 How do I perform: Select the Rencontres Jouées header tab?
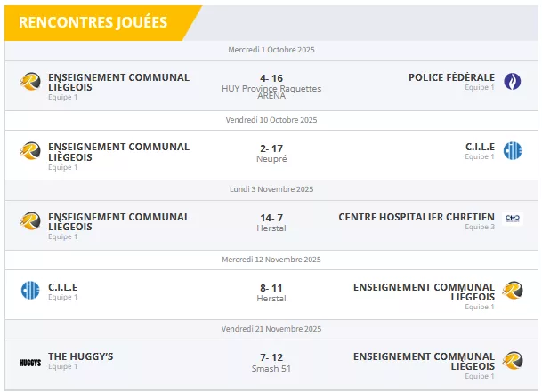[93, 22]
